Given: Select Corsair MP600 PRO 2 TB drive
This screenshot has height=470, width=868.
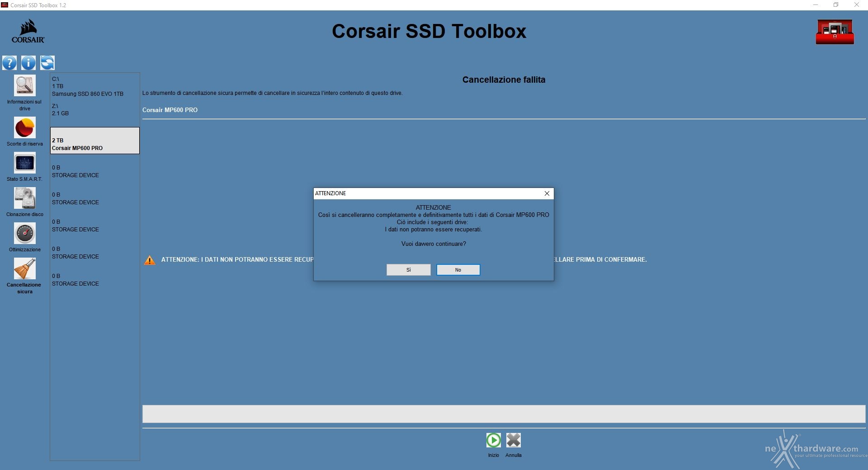Looking at the screenshot, I should click(x=94, y=141).
